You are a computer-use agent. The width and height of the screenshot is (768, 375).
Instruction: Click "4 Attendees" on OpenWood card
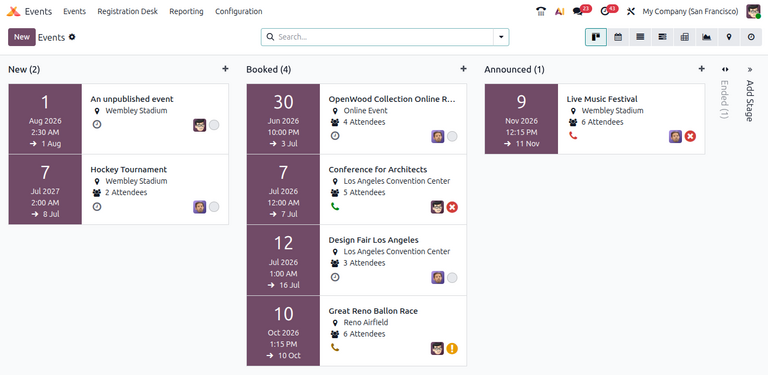(x=364, y=122)
